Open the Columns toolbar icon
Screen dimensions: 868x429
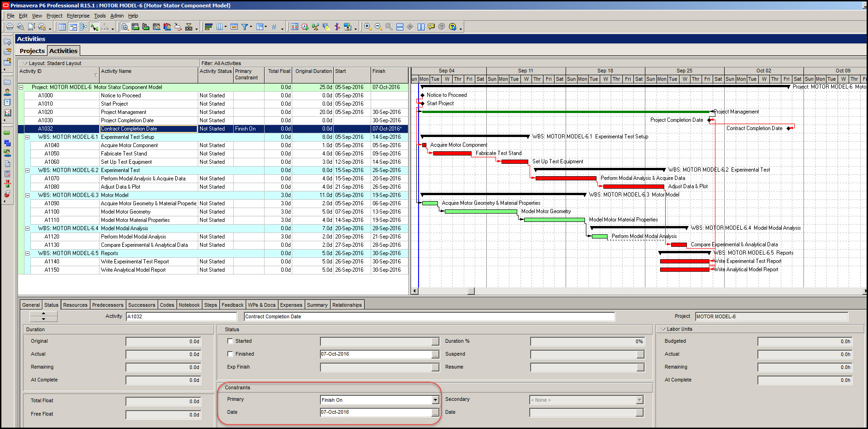[220, 27]
